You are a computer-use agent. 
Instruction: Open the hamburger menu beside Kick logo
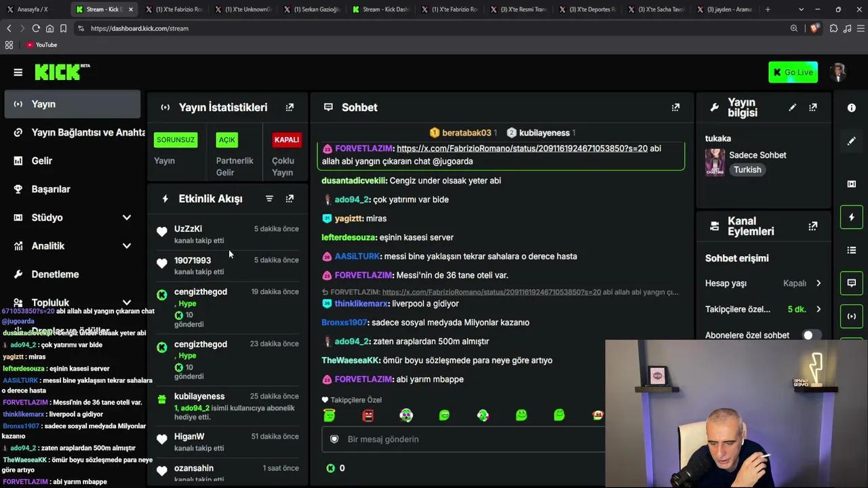[18, 73]
